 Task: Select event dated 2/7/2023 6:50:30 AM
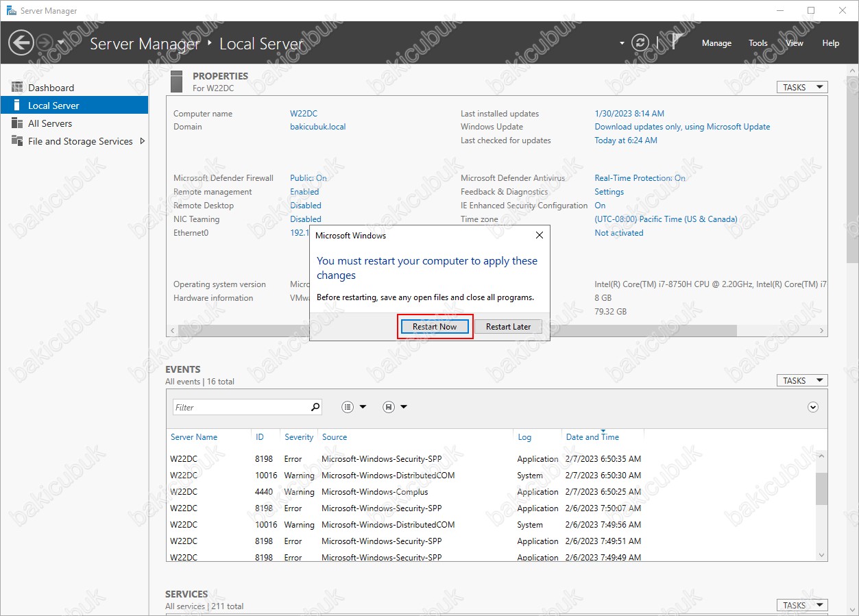(x=491, y=476)
